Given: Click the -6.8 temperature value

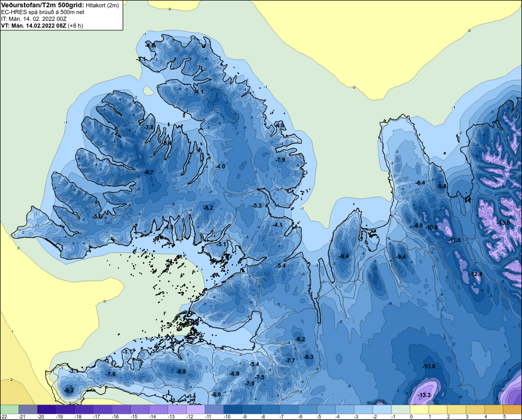Looking at the screenshot, I should [x=217, y=394].
